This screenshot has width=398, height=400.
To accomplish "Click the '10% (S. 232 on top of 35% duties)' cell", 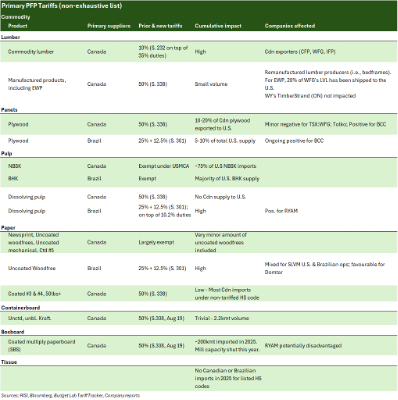I will [163, 52].
